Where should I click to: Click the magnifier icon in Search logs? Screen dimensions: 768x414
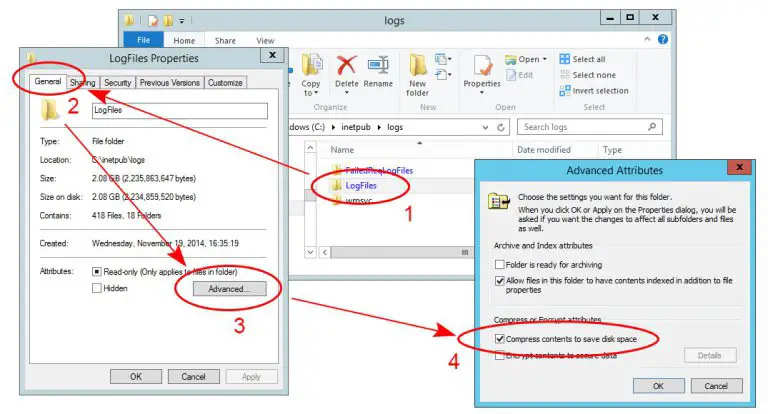click(x=652, y=127)
